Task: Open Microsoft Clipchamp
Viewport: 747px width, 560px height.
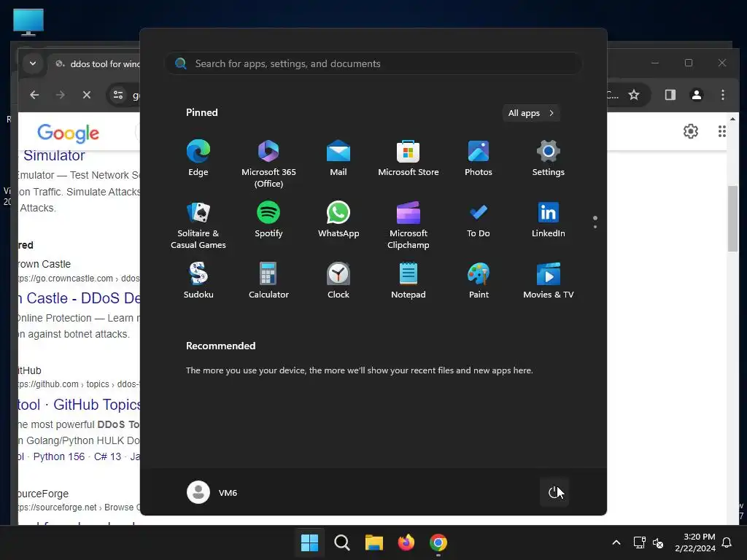Action: pyautogui.click(x=409, y=225)
